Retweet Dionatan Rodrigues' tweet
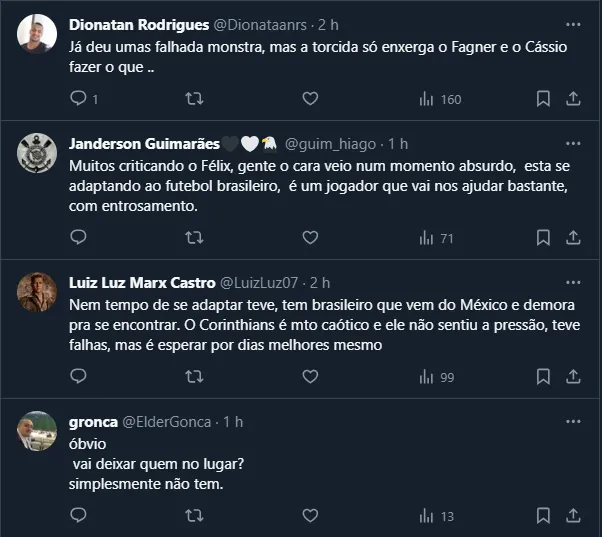Image resolution: width=602 pixels, height=537 pixels. point(194,99)
